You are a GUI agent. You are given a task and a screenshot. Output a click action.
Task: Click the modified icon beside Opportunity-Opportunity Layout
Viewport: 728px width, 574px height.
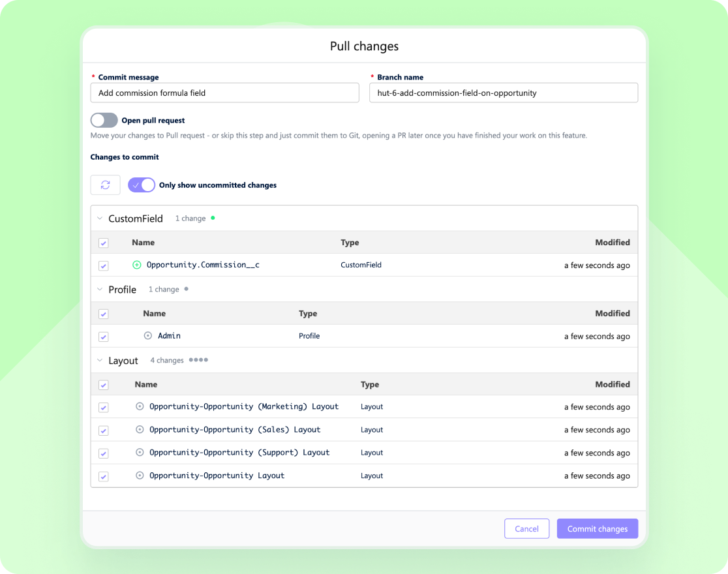[x=139, y=476]
